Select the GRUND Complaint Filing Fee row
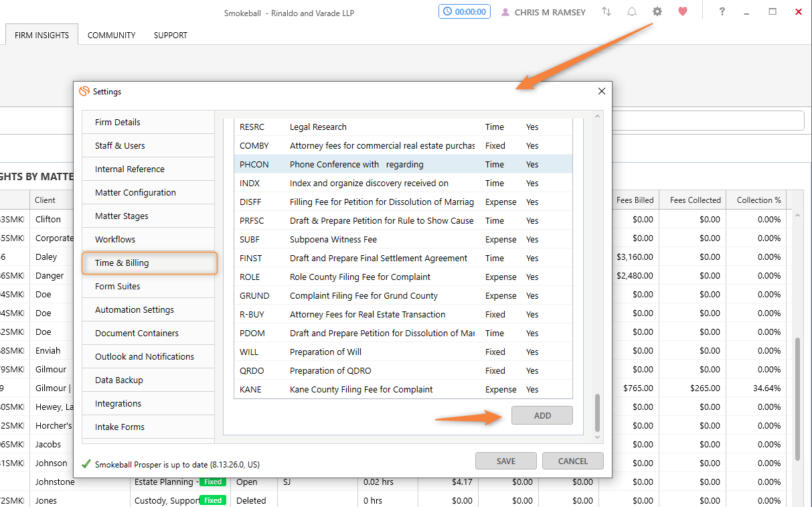This screenshot has height=507, width=812. point(403,295)
